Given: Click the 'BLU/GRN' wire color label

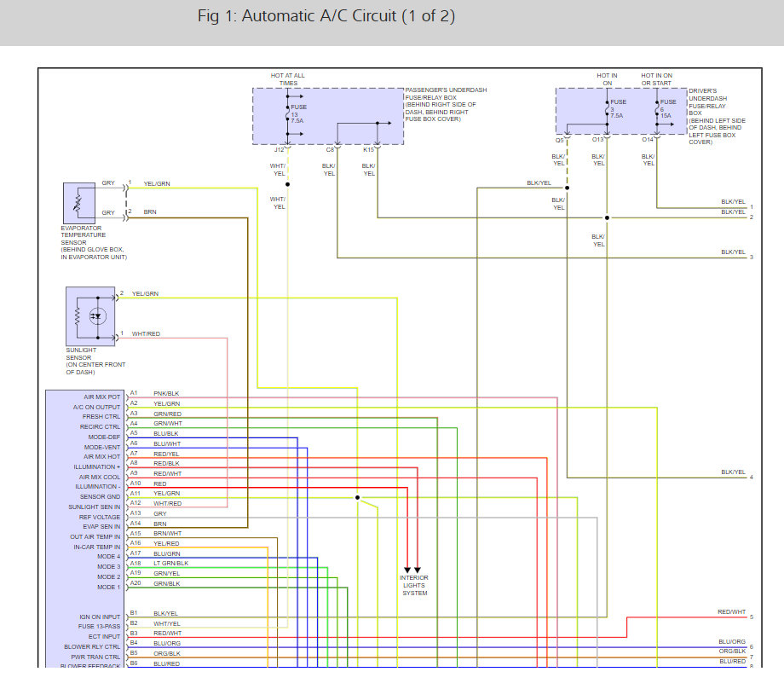Looking at the screenshot, I should [167, 554].
